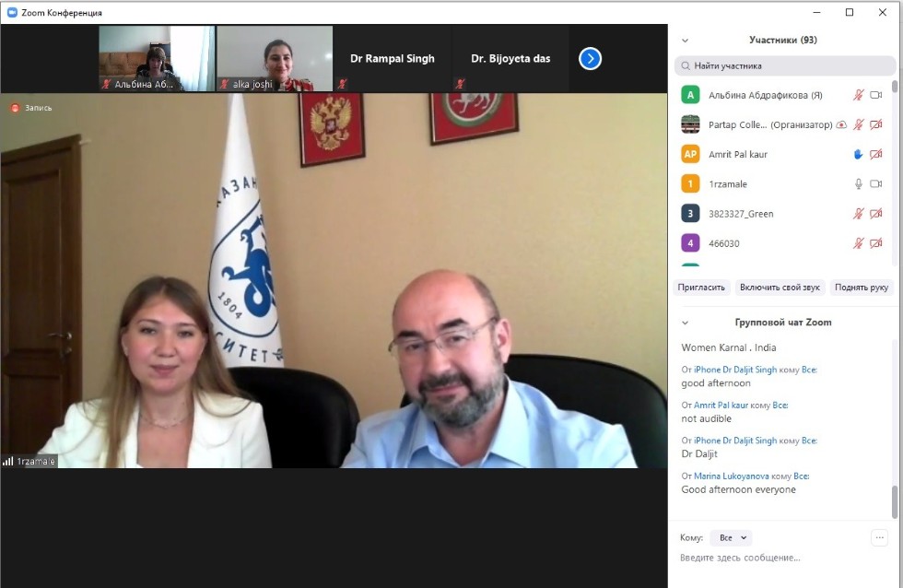Click the Найти участника search field
The height and width of the screenshot is (588, 903).
click(783, 66)
